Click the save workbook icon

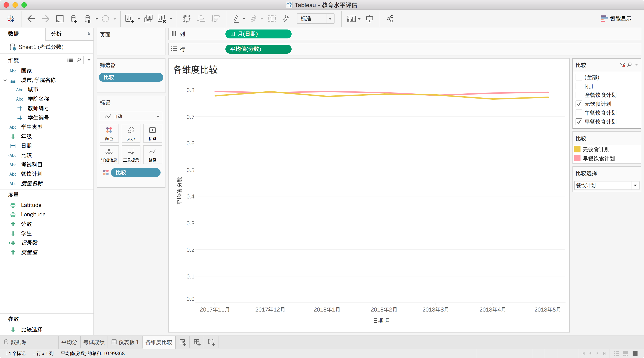(60, 19)
